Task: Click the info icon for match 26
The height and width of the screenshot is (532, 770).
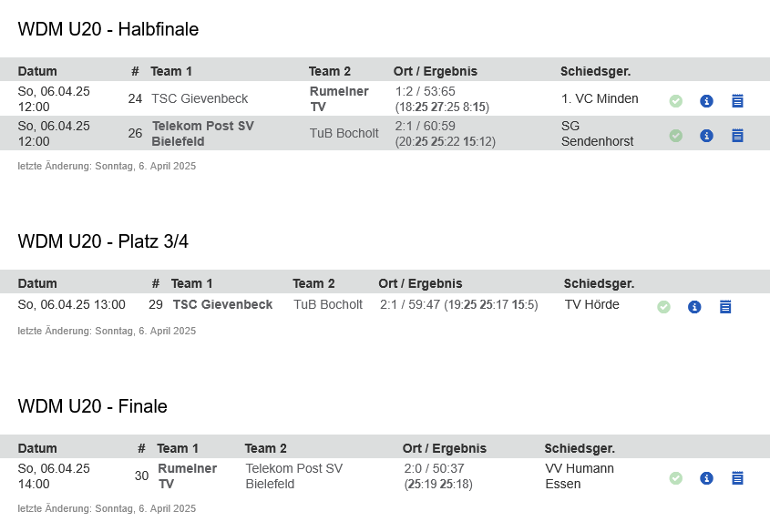Action: (706, 136)
